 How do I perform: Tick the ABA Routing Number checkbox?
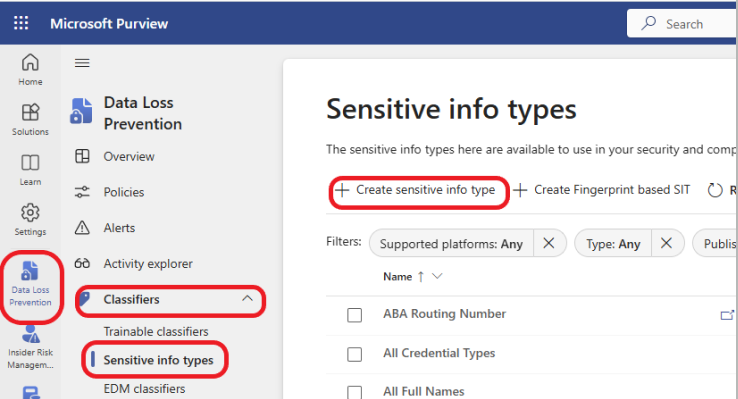tap(354, 315)
